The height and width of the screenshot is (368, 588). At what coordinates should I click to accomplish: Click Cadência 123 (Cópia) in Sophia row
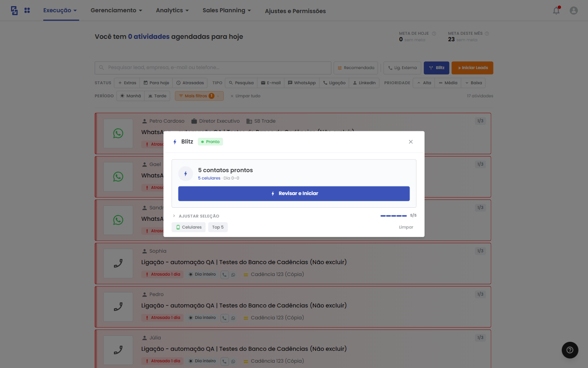click(x=277, y=274)
